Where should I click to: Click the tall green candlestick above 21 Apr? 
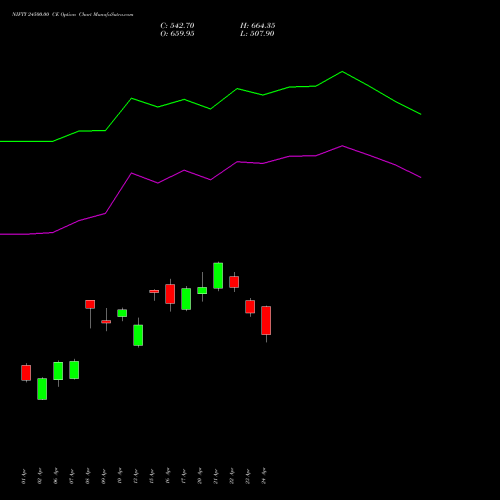pos(218,276)
